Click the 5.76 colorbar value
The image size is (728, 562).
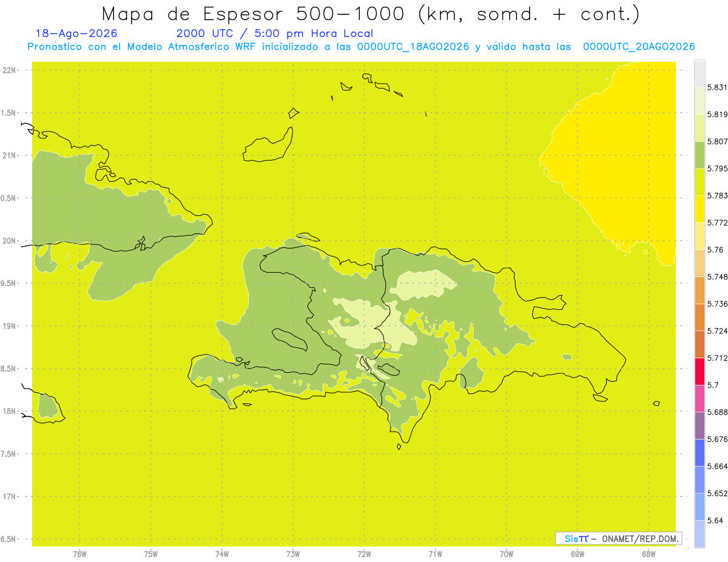[715, 250]
